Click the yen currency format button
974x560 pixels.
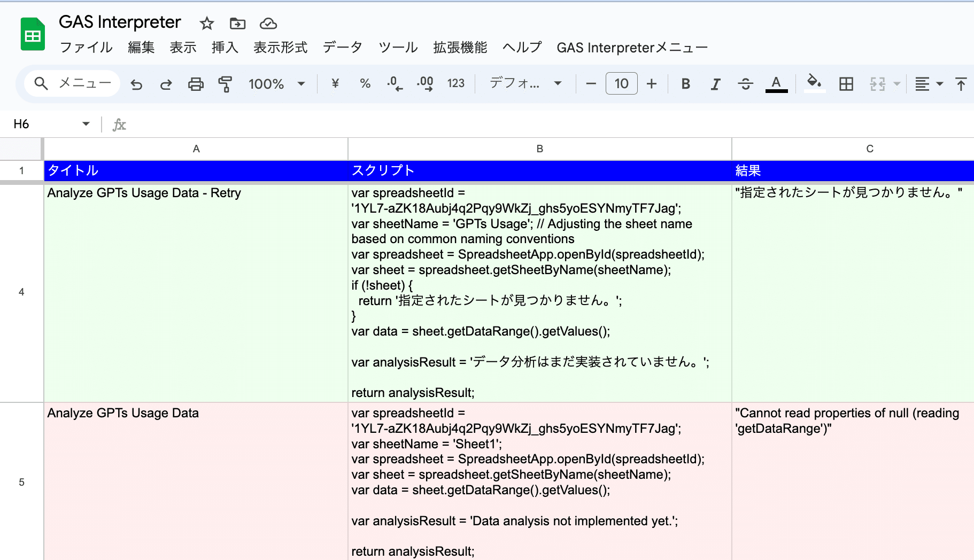click(335, 84)
